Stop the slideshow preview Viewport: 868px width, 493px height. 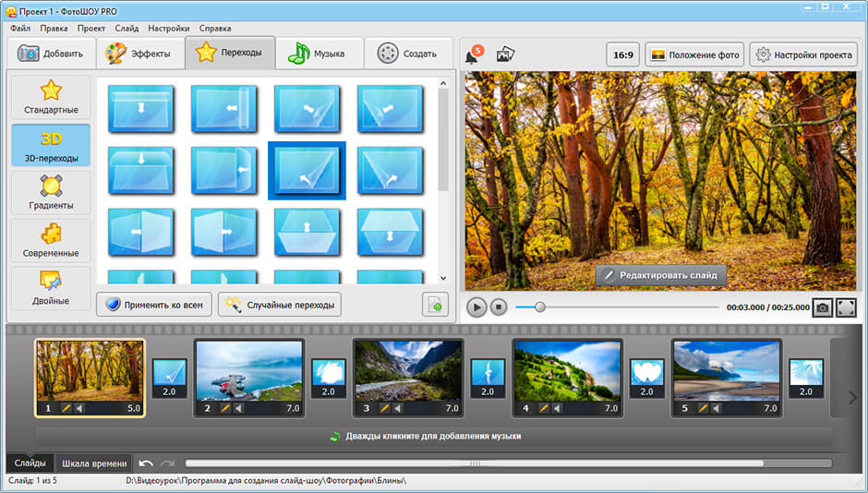click(499, 307)
